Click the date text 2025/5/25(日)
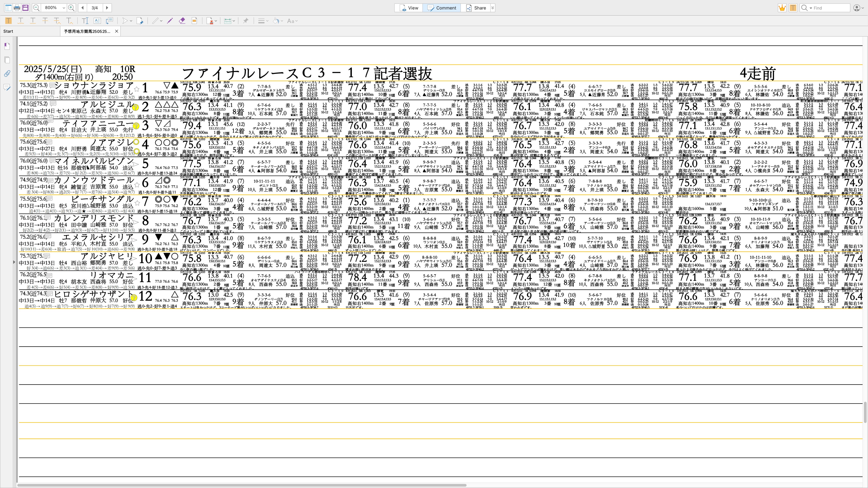The height and width of the screenshot is (488, 868). pyautogui.click(x=53, y=69)
